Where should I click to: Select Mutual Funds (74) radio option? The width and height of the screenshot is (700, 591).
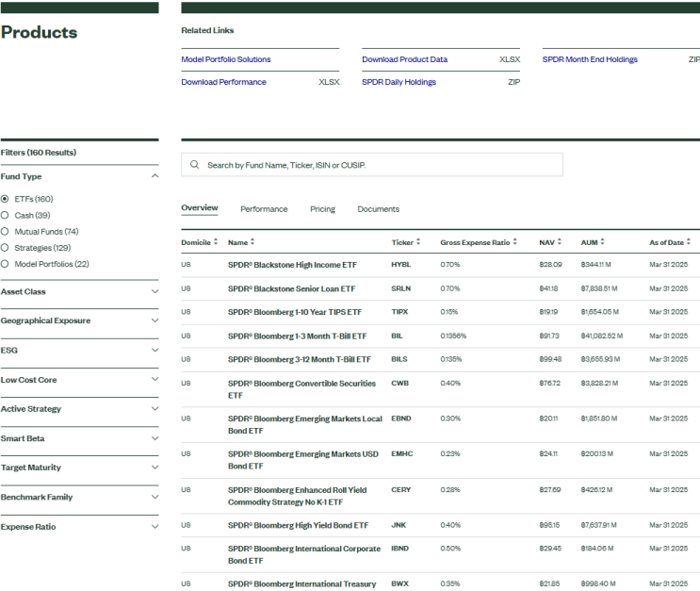point(6,231)
